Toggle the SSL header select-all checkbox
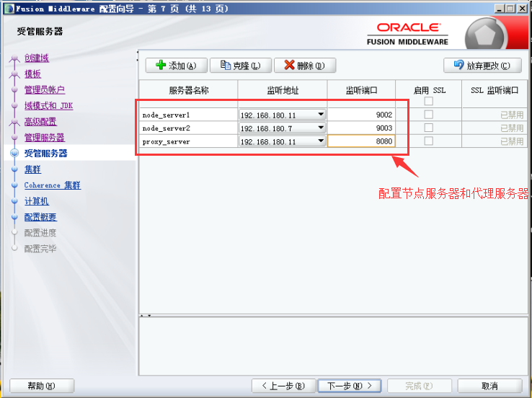 tap(428, 101)
